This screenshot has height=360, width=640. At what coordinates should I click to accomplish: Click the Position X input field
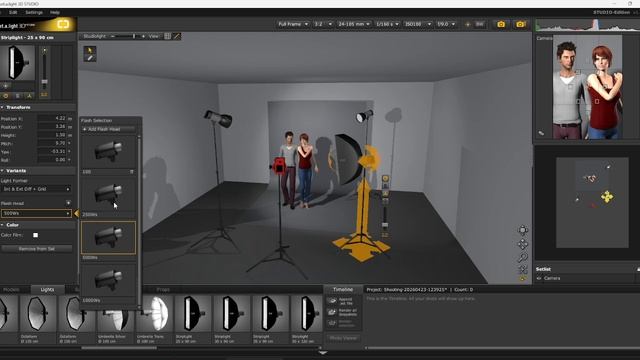[52, 118]
